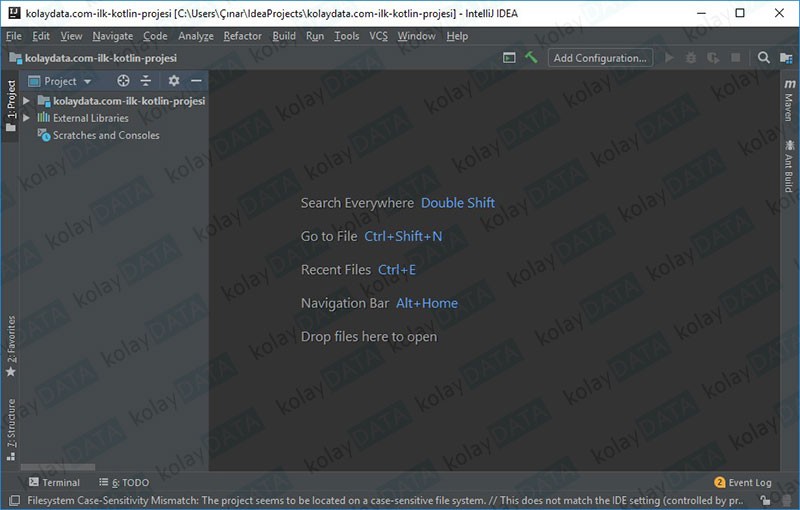Open Project Structure icon at top right

coord(786,58)
